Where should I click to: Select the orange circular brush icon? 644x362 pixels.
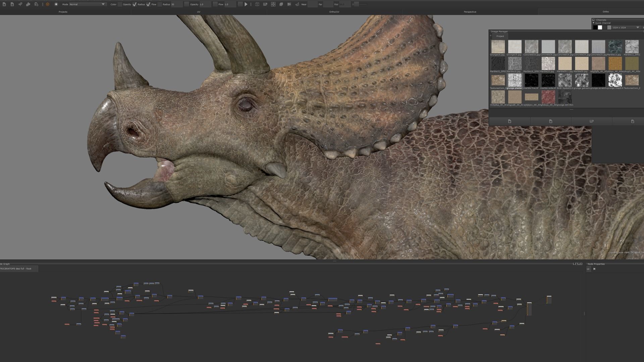click(48, 4)
